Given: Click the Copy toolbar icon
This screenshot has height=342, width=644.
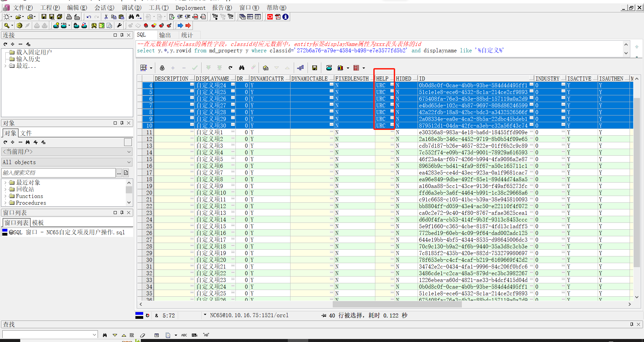Looking at the screenshot, I should [x=114, y=17].
